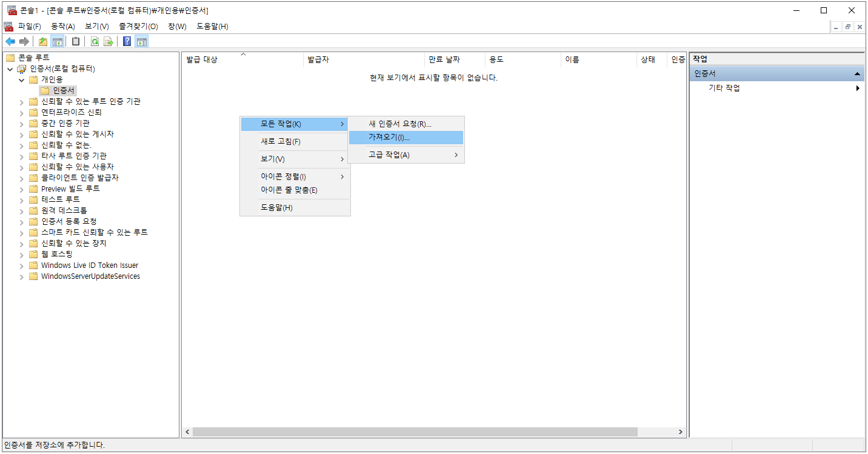This screenshot has height=454, width=868.
Task: Toggle the Show/Hide Console Tree toolbar icon
Action: (x=58, y=41)
